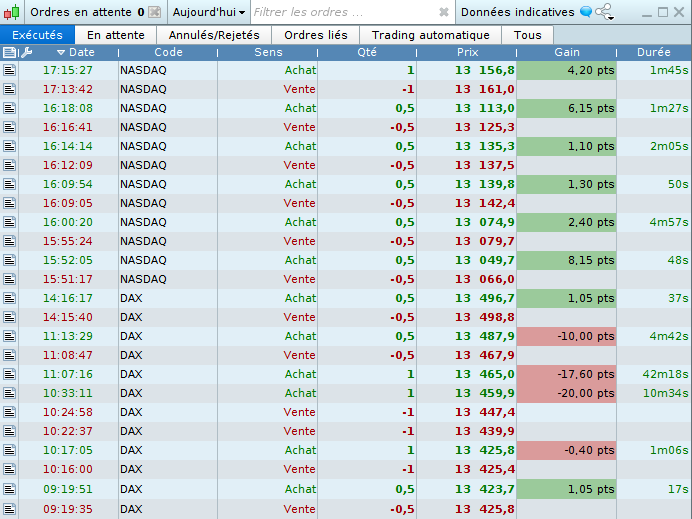Screen dimensions: 692x519
Task: Open details icon for 17:13:42 order
Action: [10, 89]
